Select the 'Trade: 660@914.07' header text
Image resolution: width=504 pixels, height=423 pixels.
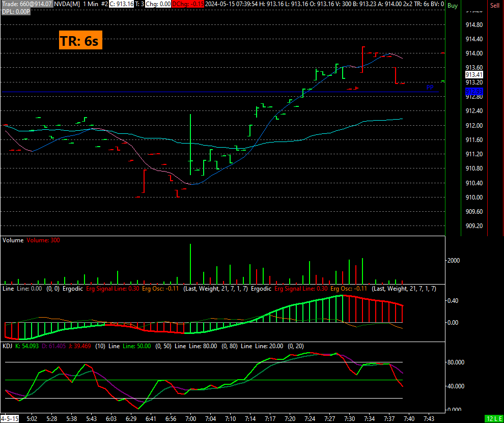(26, 5)
